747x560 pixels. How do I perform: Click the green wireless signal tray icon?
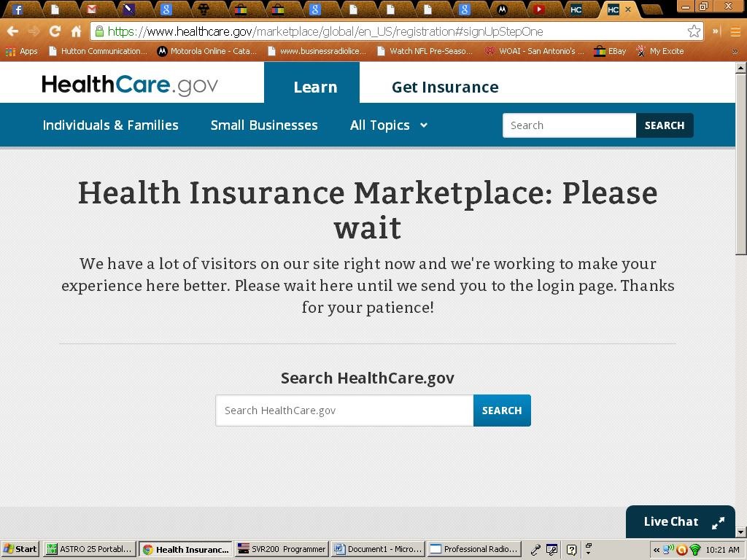[695, 550]
